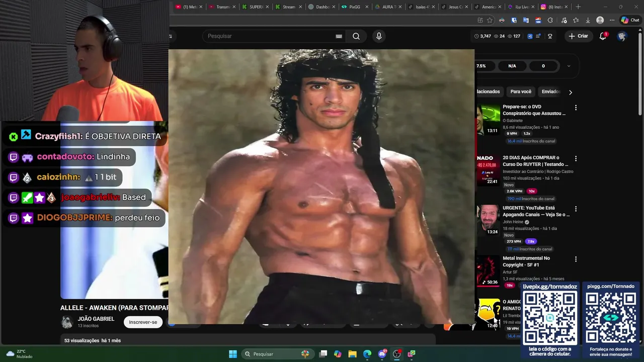Open Edge settings and more ellipsis
Screen dimensions: 644x362
(x=612, y=20)
